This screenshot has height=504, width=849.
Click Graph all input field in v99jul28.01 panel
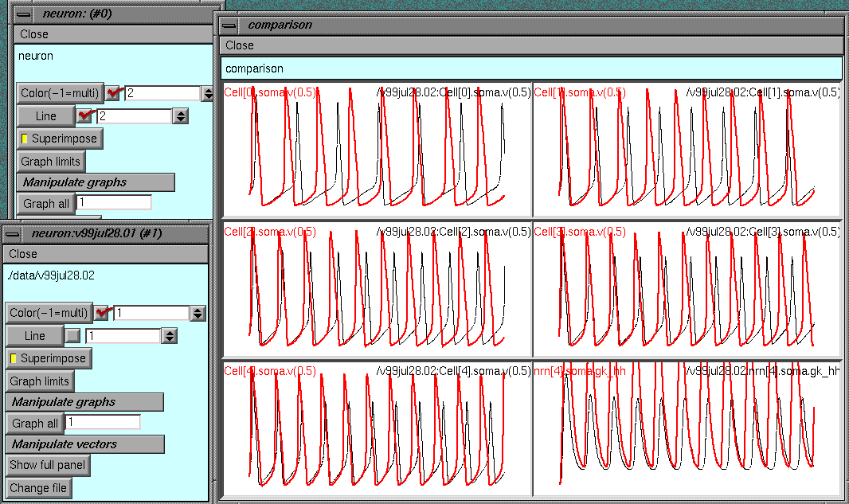(104, 423)
